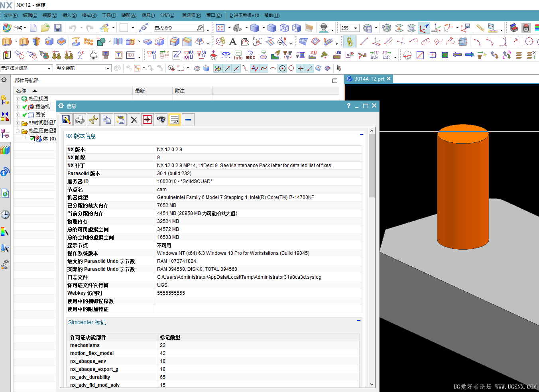
Task: Expand the 模型视图 tree node
Action: (x=18, y=99)
